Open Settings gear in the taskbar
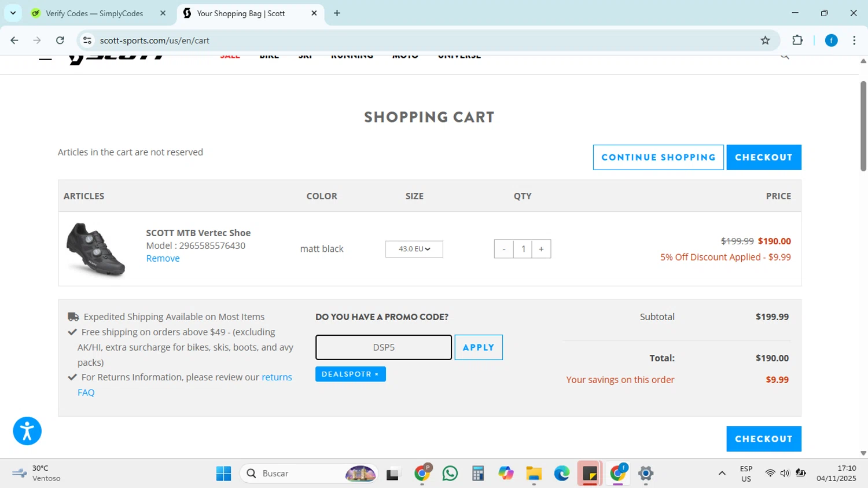The width and height of the screenshot is (868, 488). (646, 474)
